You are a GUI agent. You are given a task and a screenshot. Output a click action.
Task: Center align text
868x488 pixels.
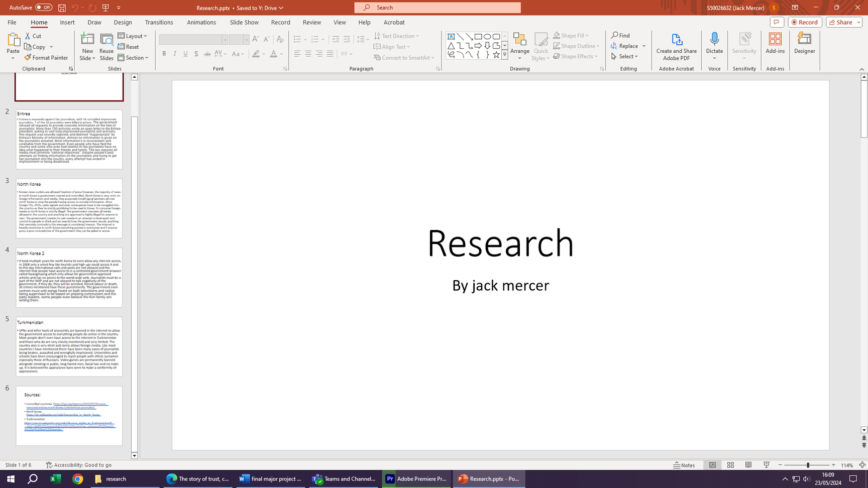point(308,54)
